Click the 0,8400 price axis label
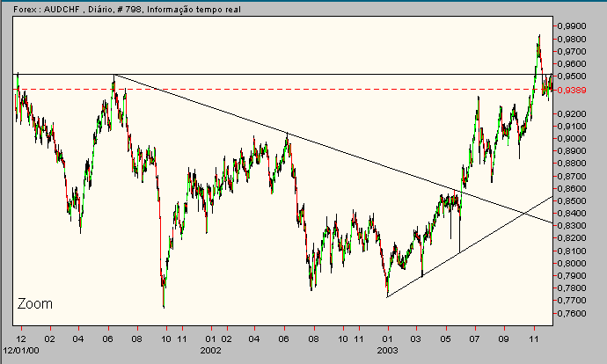Viewport: 607px width, 364px height. [x=572, y=214]
